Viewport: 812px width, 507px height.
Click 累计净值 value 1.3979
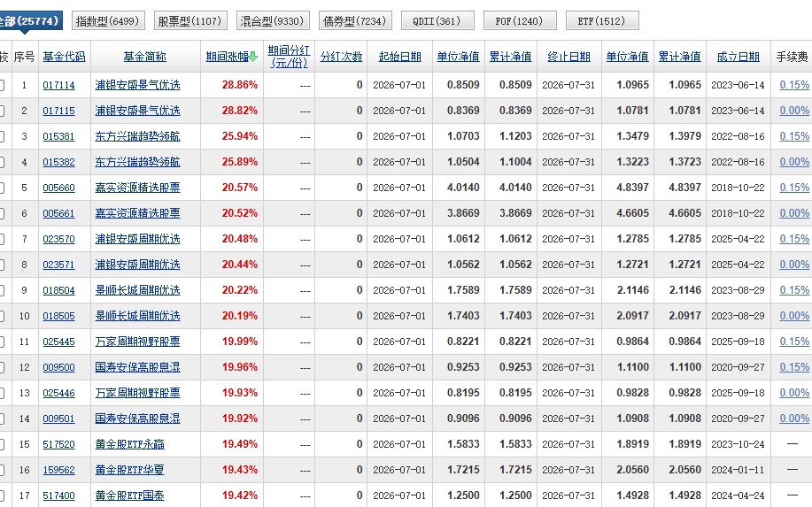tap(684, 136)
